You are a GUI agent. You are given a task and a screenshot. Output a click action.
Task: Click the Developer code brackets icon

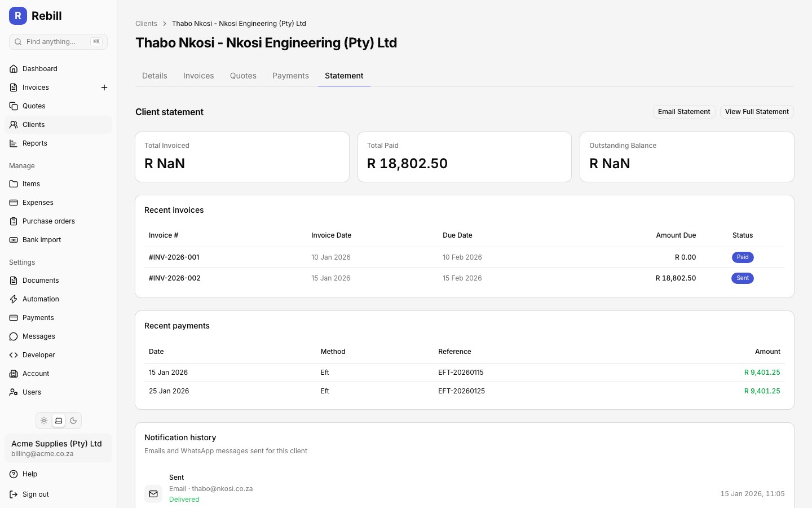coord(14,355)
